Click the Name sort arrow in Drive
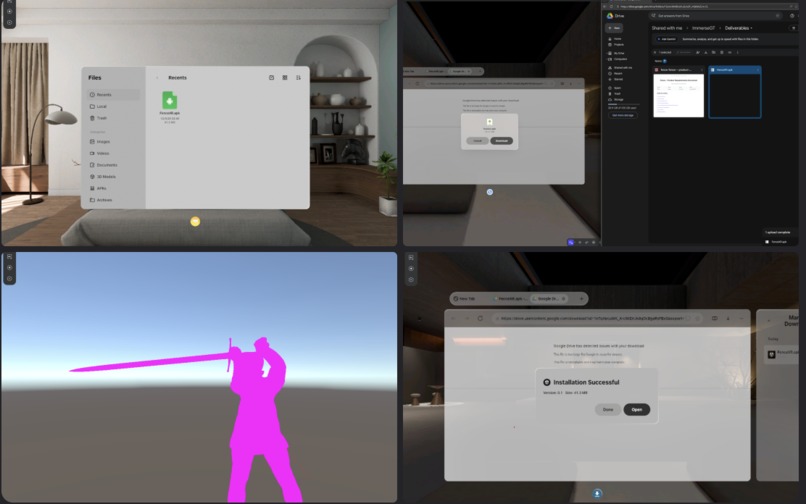 [665, 61]
